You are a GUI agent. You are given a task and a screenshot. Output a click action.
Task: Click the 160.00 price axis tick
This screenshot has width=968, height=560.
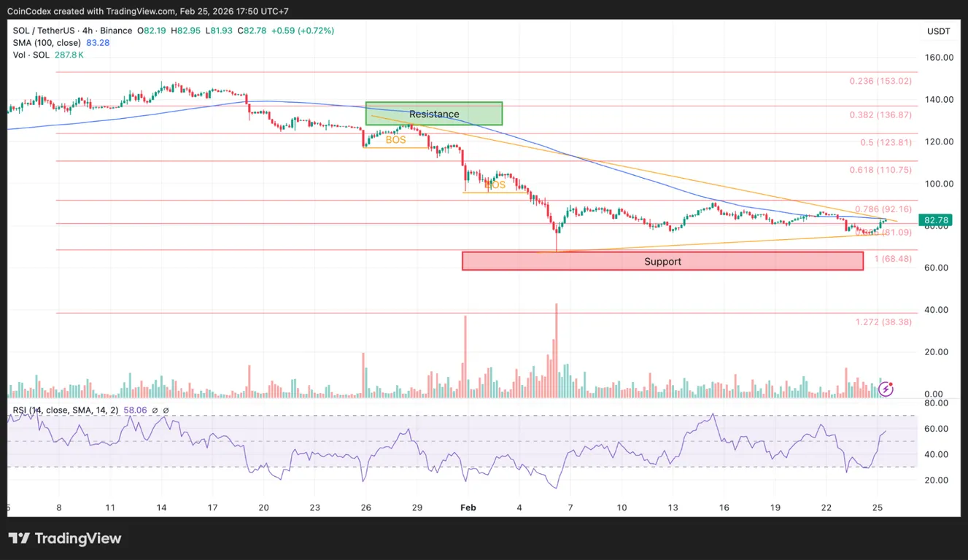click(x=938, y=58)
